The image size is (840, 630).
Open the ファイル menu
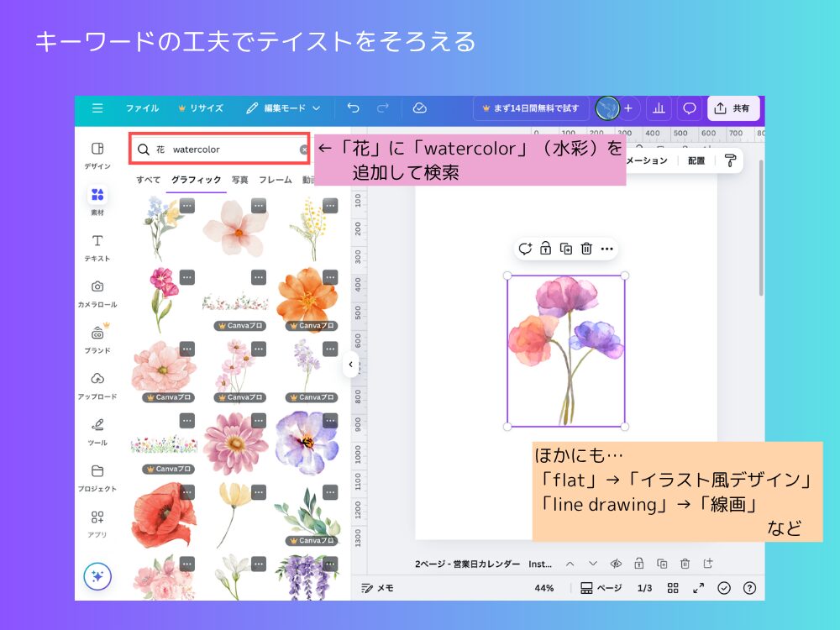tap(142, 108)
